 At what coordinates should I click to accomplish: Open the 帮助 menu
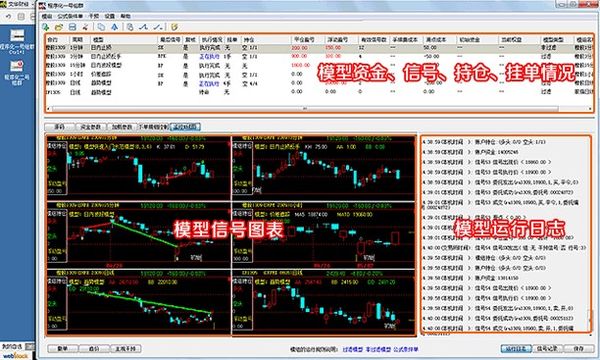(126, 16)
